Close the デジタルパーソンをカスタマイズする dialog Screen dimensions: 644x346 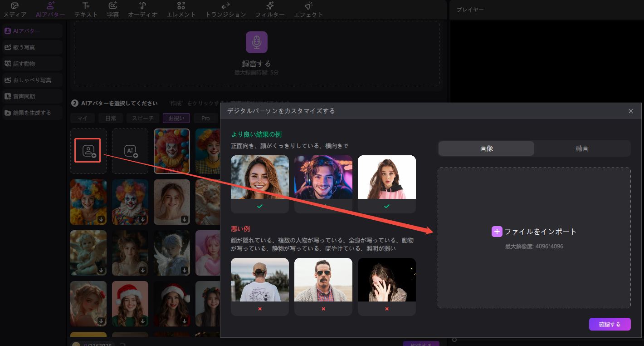coord(630,111)
